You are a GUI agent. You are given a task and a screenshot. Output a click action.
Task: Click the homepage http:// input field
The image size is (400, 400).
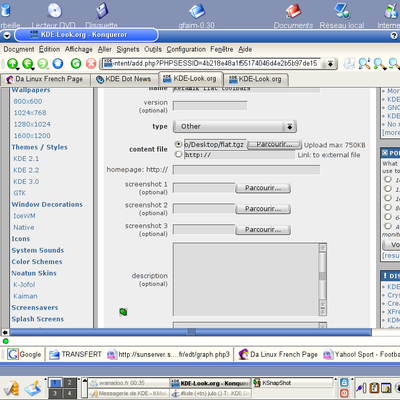pyautogui.click(x=247, y=170)
